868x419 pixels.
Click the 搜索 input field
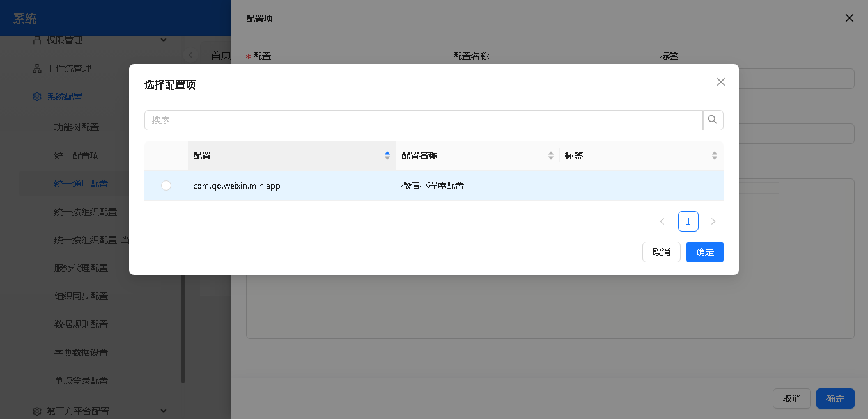tap(424, 120)
